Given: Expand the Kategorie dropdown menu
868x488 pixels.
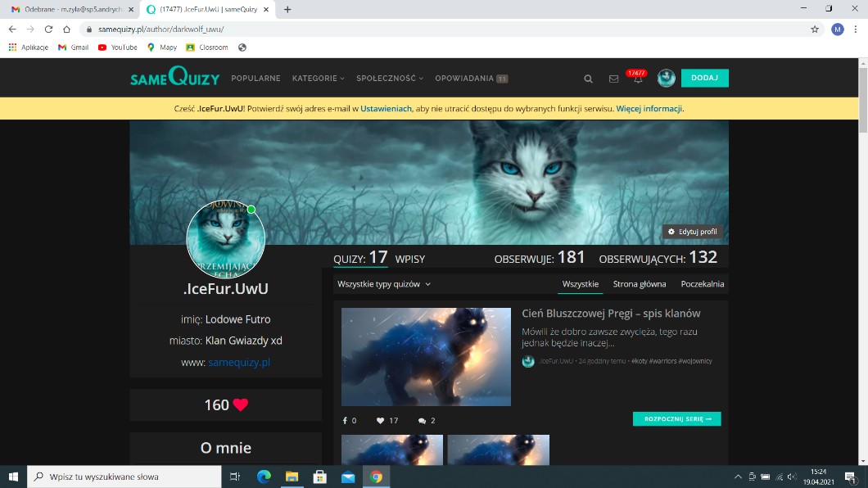Looking at the screenshot, I should [319, 79].
